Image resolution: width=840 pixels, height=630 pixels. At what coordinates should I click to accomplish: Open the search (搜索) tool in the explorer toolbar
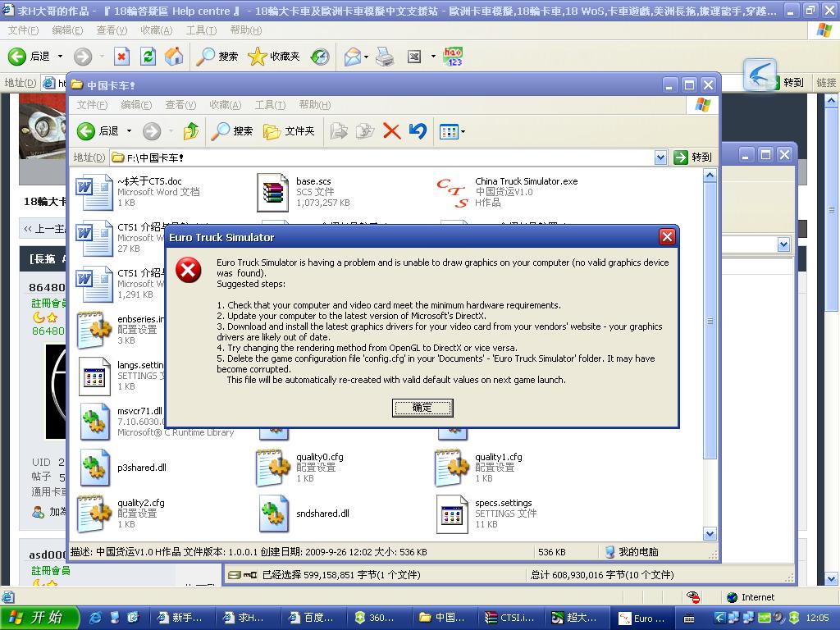(x=232, y=130)
